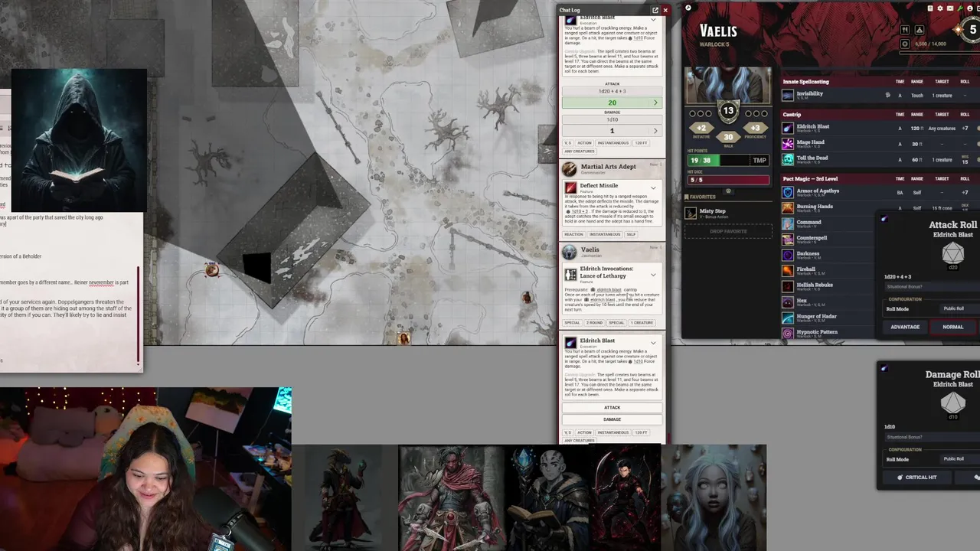
Task: Click the Hex spell icon
Action: click(x=788, y=302)
